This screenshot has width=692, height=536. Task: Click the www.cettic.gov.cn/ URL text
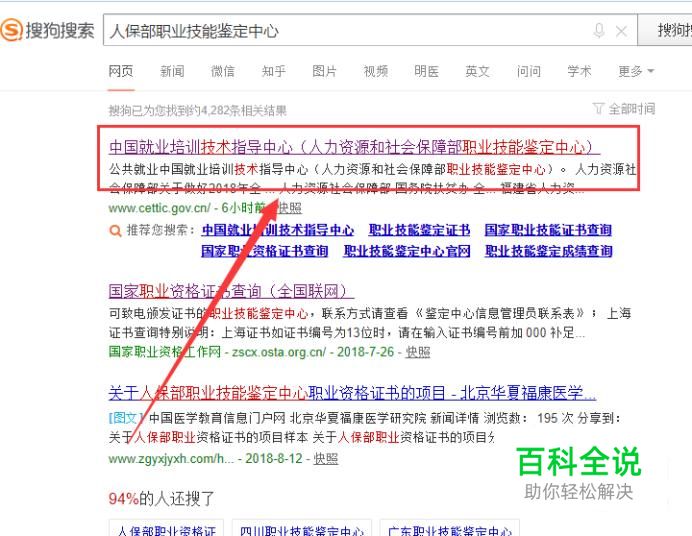(160, 208)
